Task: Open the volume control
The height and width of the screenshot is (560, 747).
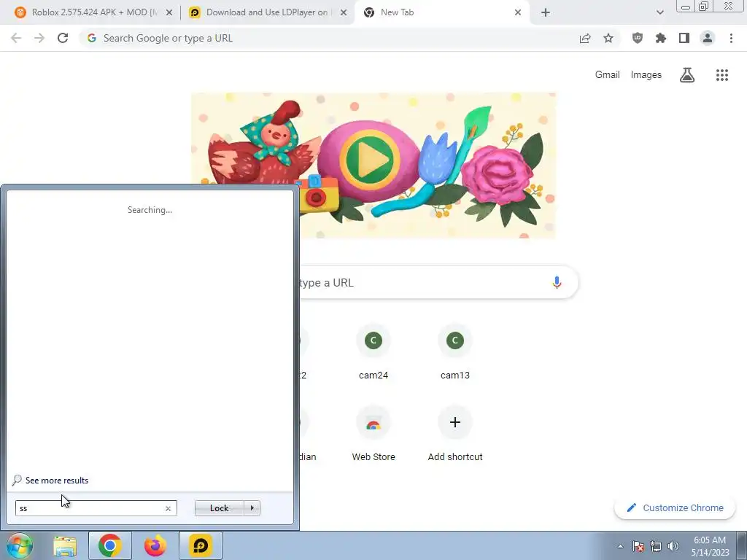Action: tap(673, 546)
